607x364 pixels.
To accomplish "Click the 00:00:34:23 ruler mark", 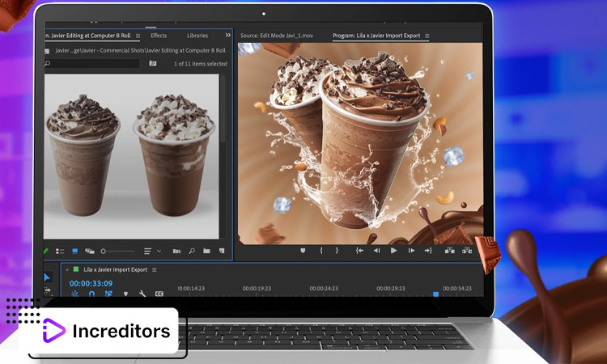I will tap(457, 289).
